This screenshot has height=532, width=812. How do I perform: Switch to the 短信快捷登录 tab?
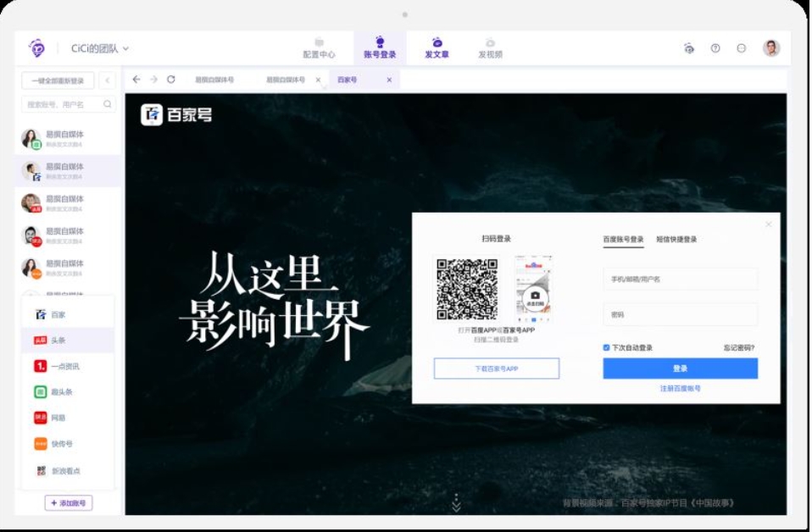click(x=676, y=239)
